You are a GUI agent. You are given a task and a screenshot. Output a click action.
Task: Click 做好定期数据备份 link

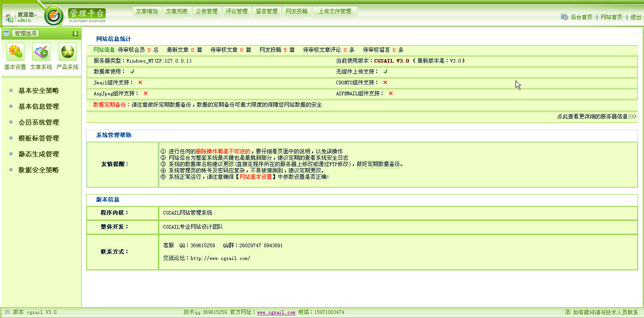tap(379, 164)
